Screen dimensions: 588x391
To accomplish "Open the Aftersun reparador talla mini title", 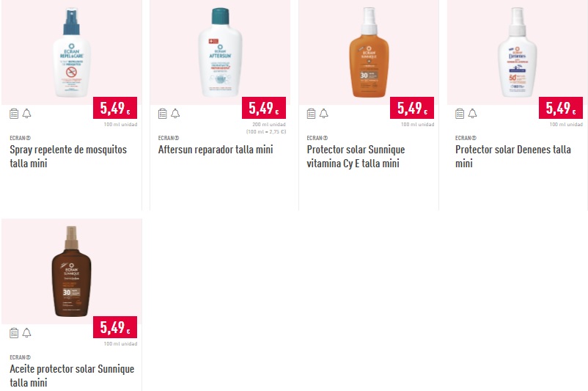I will (216, 150).
